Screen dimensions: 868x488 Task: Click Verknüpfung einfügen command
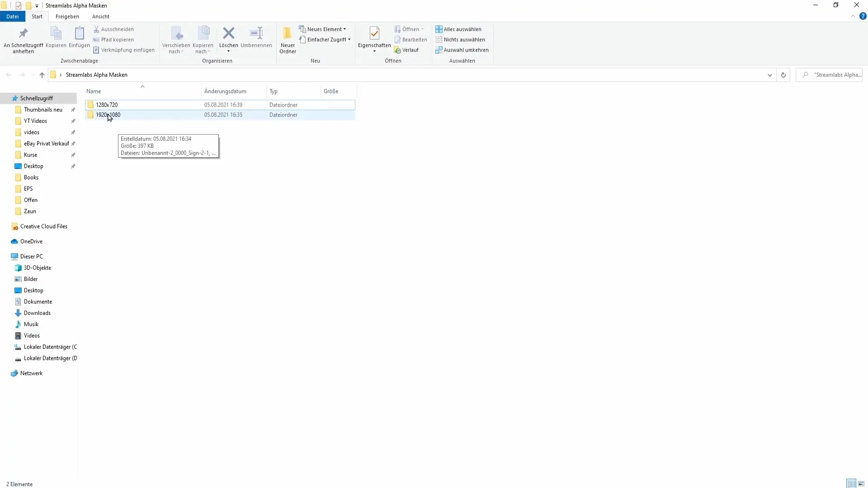point(124,50)
